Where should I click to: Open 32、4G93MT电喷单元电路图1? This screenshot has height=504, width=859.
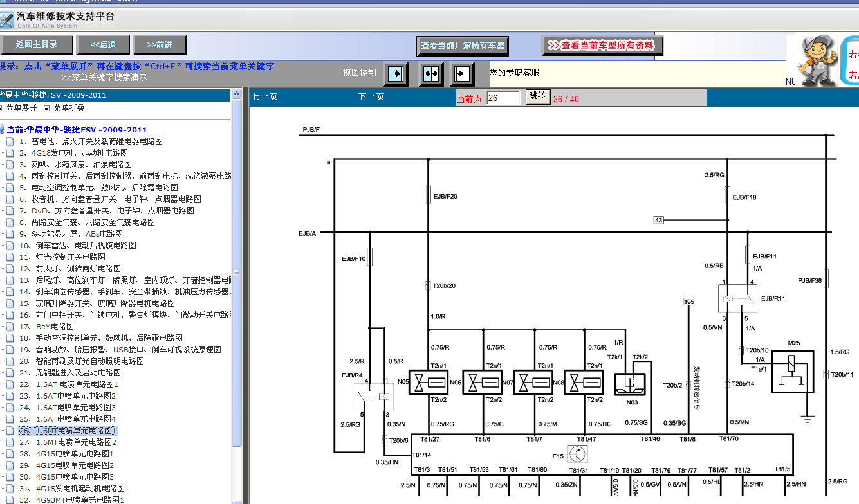71,500
